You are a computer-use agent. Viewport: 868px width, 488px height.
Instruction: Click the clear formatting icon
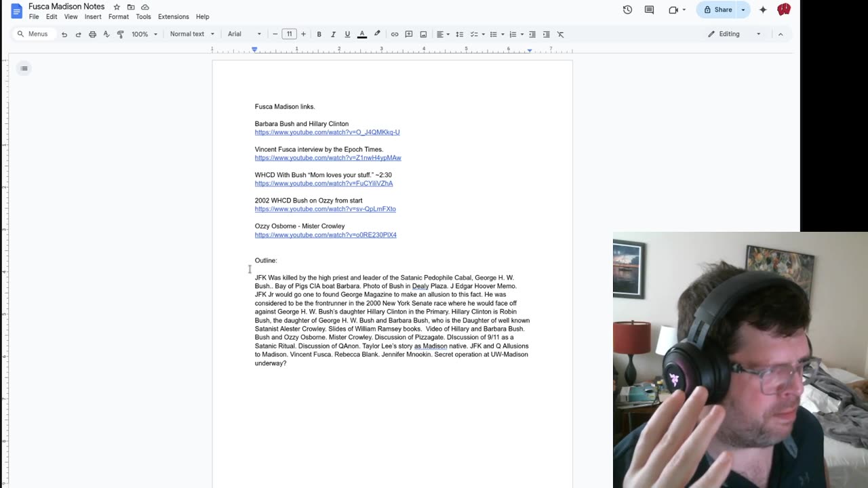pos(561,34)
